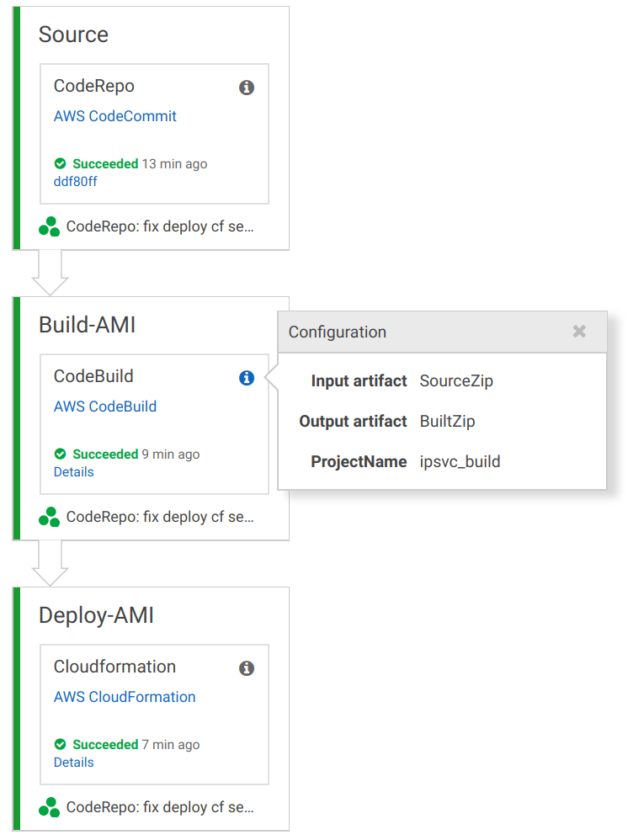Open commit ddf80ff link
This screenshot has height=840, width=628.
click(x=75, y=182)
